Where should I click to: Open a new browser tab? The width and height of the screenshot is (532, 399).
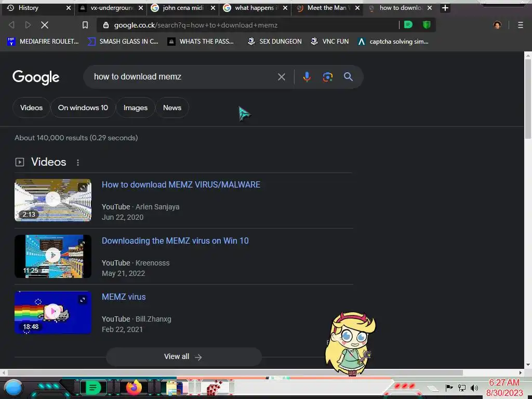pyautogui.click(x=445, y=8)
